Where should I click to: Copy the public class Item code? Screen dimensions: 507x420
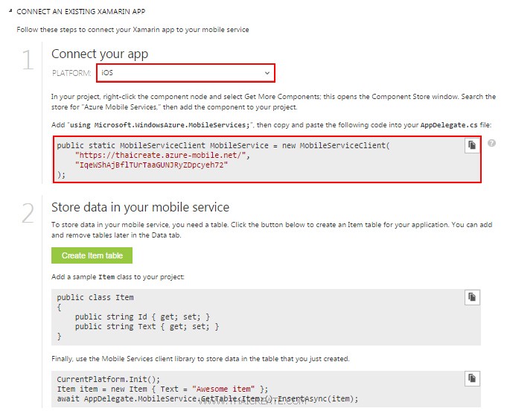tap(472, 297)
